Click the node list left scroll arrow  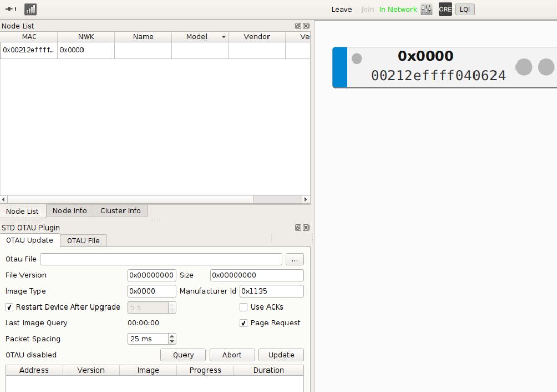point(4,199)
